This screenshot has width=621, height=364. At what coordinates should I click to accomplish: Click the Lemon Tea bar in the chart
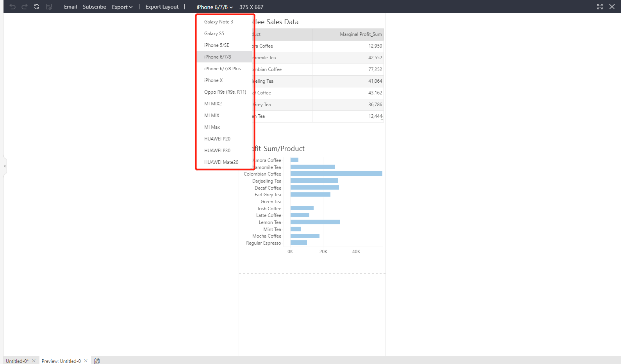315,222
